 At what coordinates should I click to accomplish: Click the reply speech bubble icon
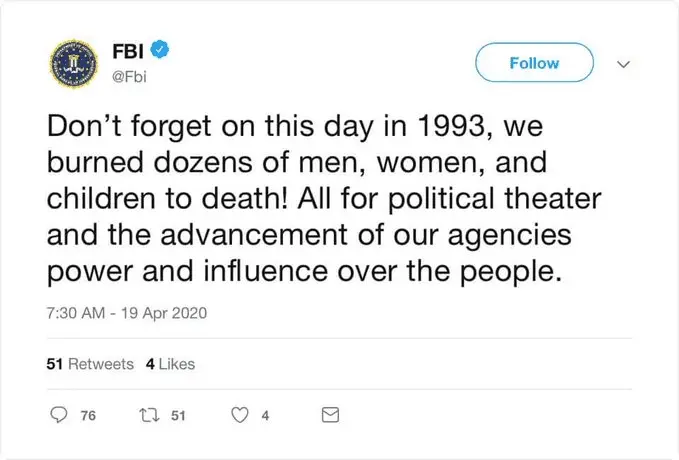pos(59,416)
